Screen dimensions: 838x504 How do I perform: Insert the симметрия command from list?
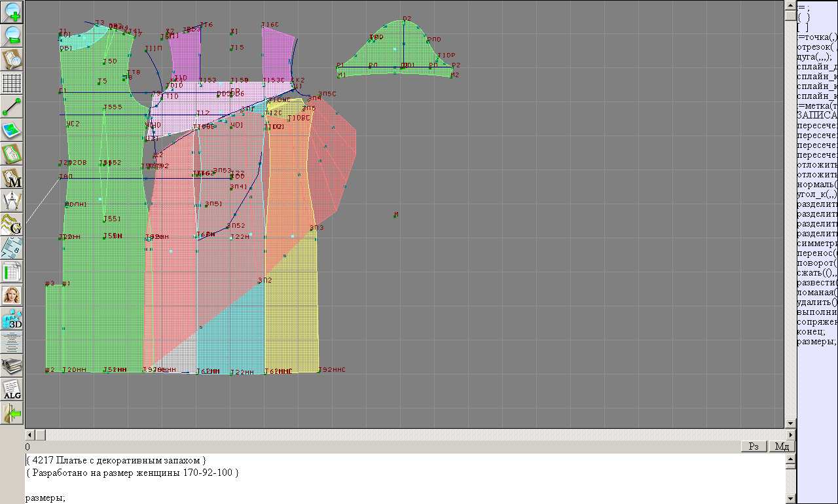(816, 243)
